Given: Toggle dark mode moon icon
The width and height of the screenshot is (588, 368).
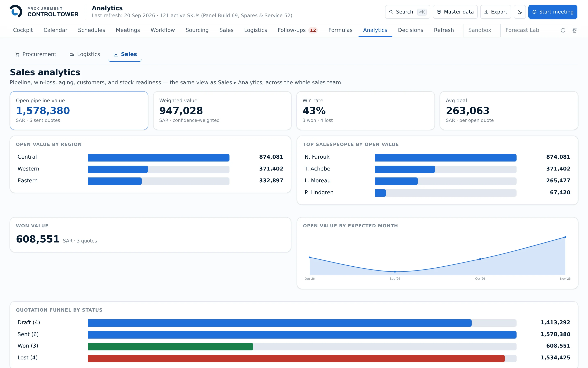Looking at the screenshot, I should [519, 12].
